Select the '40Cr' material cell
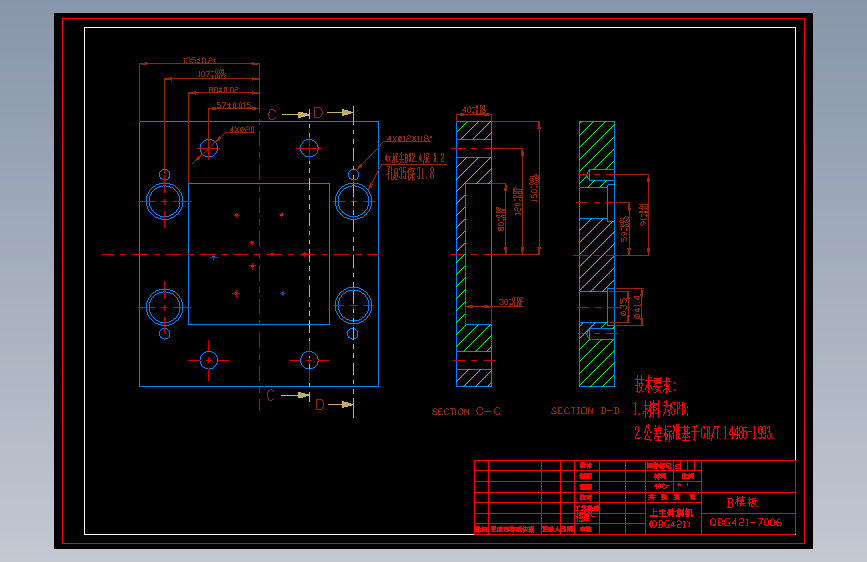The height and width of the screenshot is (562, 867). (x=661, y=487)
